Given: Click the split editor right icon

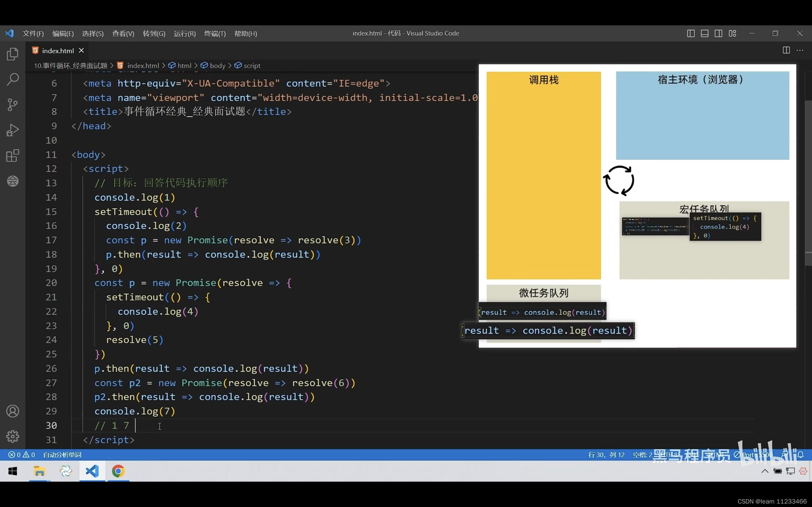Looking at the screenshot, I should (786, 50).
